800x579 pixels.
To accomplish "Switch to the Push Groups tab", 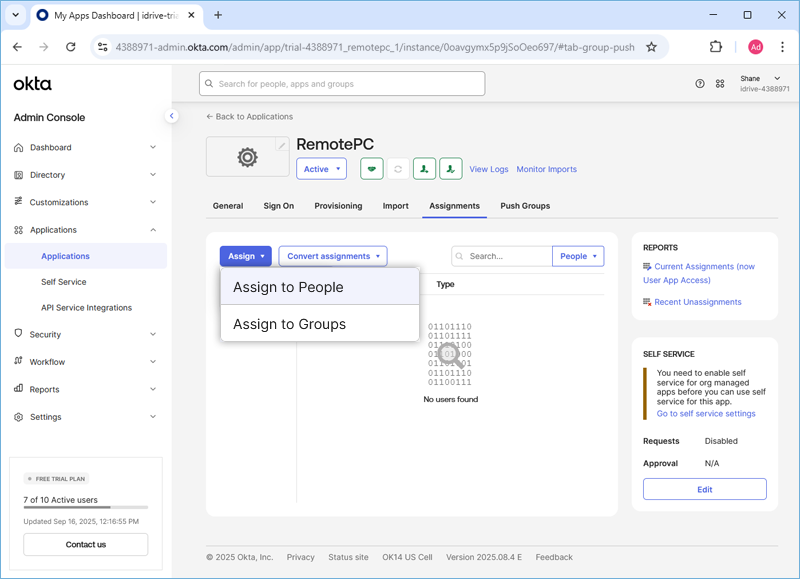I will tap(525, 206).
